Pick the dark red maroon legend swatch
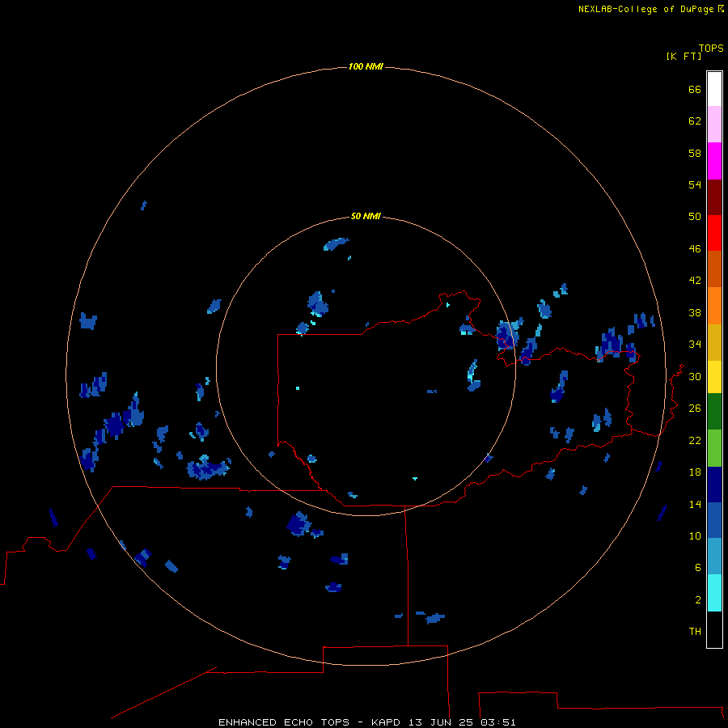728x728 pixels. tap(714, 197)
